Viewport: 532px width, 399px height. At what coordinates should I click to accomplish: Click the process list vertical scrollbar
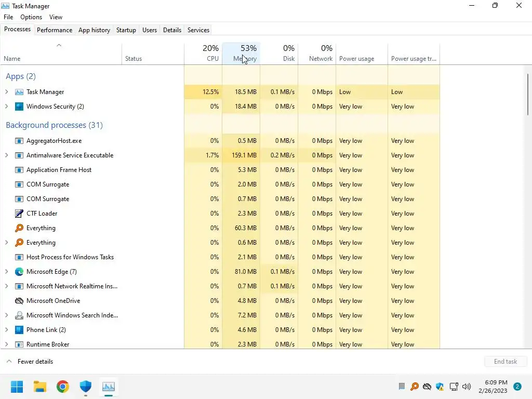(528, 95)
